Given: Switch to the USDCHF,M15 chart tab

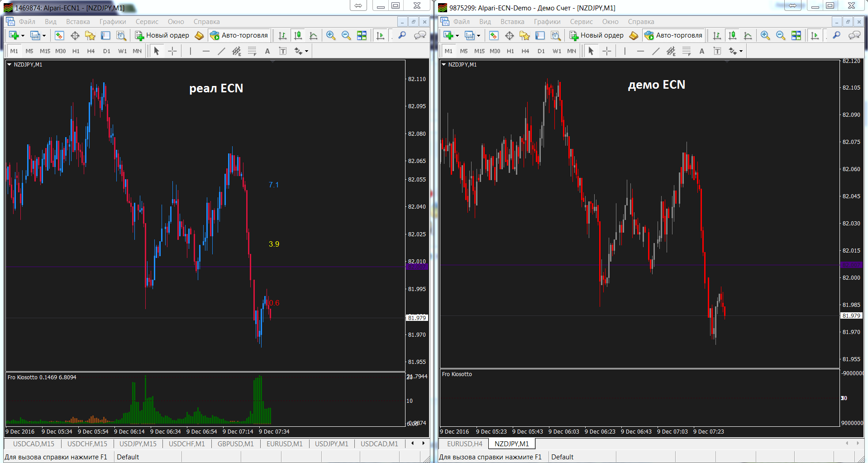Looking at the screenshot, I should tap(87, 444).
